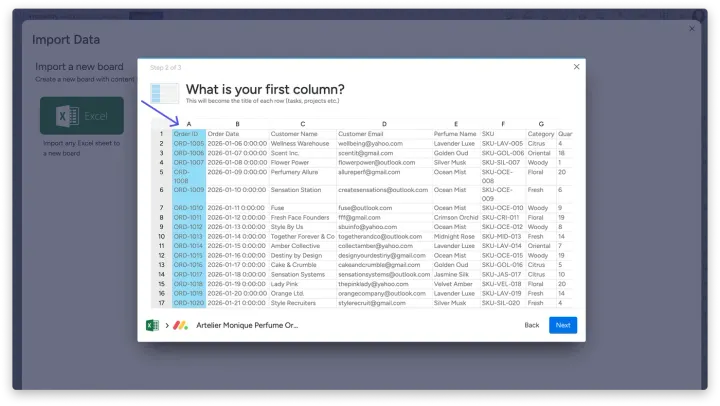Image resolution: width=720 pixels, height=406 pixels.
Task: Click the blue Next button
Action: point(562,325)
